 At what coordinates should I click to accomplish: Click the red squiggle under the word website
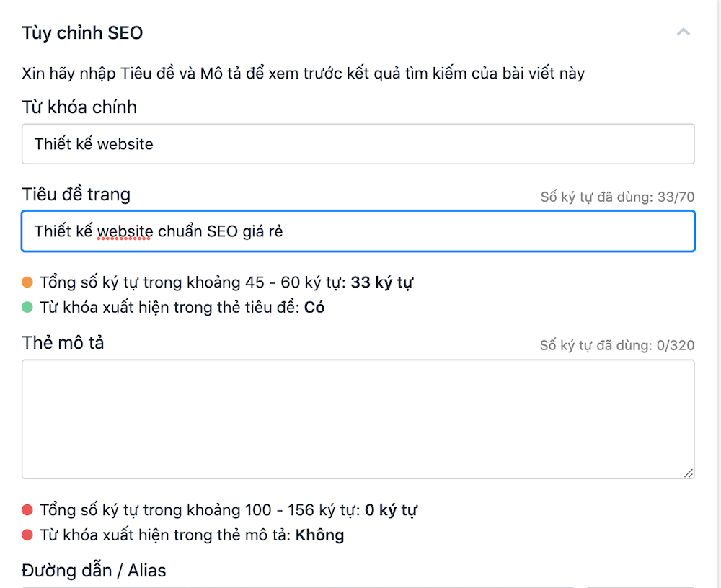(x=123, y=238)
